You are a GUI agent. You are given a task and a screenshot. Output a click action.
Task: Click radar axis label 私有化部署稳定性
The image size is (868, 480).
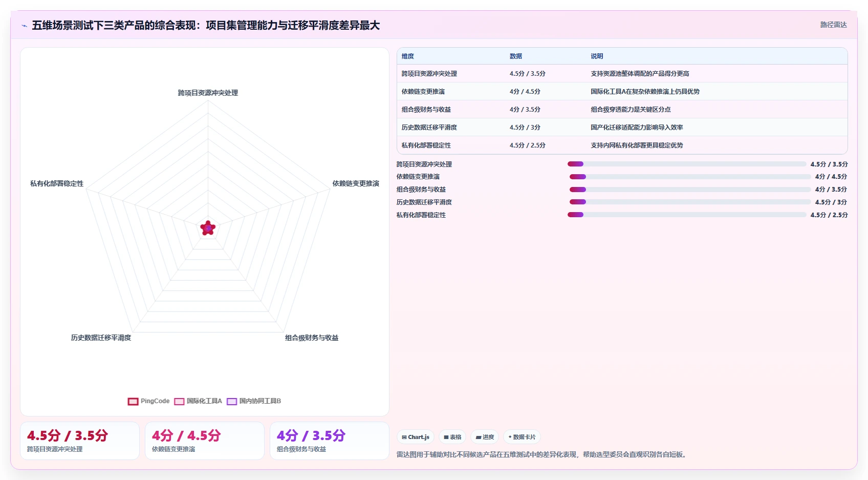pos(57,183)
